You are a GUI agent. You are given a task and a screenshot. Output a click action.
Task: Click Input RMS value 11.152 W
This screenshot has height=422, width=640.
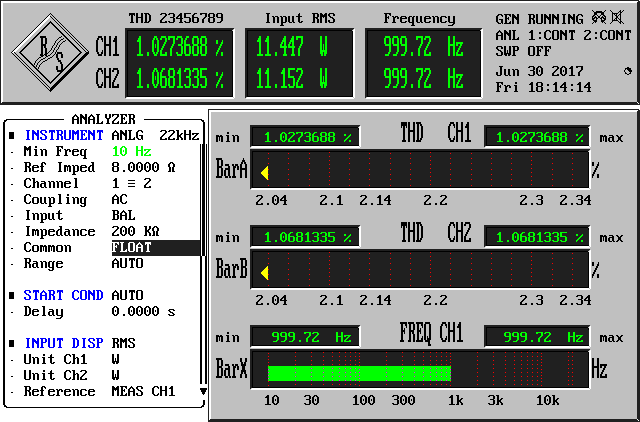(x=292, y=78)
